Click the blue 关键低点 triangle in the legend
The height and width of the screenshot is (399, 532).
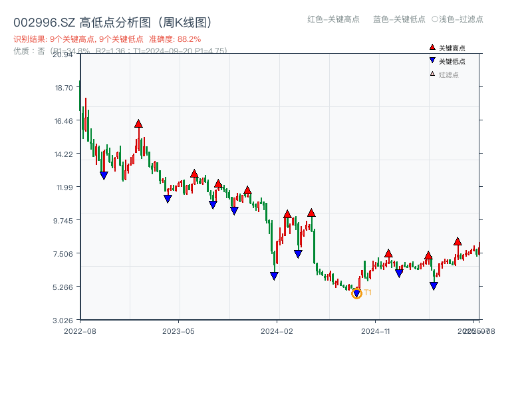tap(432, 61)
